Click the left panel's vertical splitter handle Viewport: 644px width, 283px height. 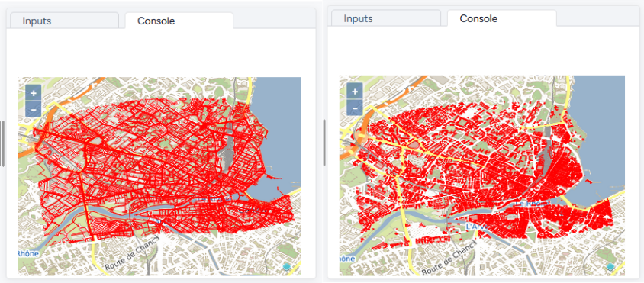pyautogui.click(x=2, y=143)
